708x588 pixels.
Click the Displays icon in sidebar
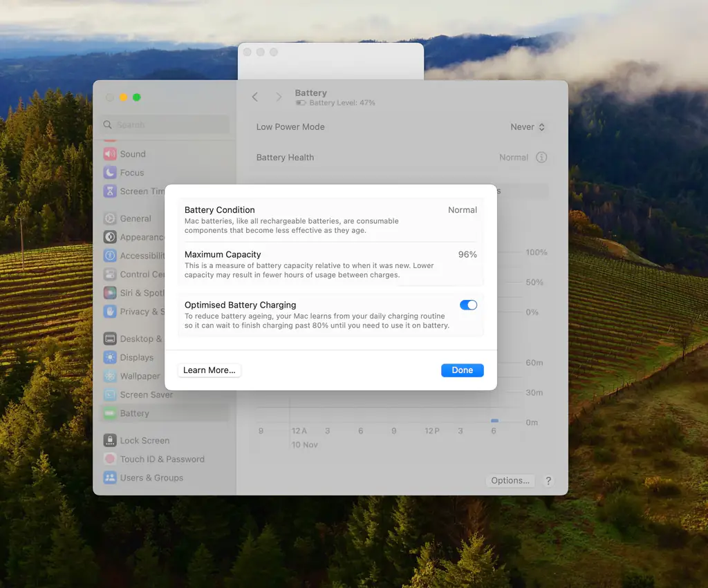110,357
